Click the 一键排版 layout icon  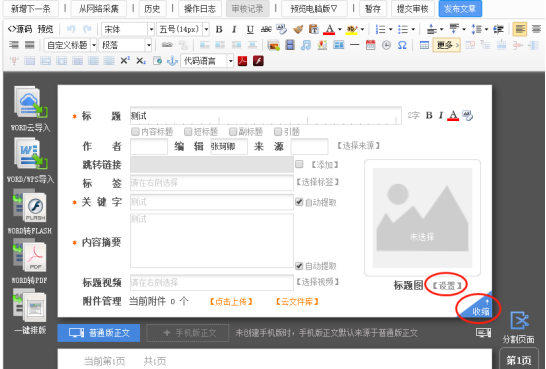[x=30, y=306]
